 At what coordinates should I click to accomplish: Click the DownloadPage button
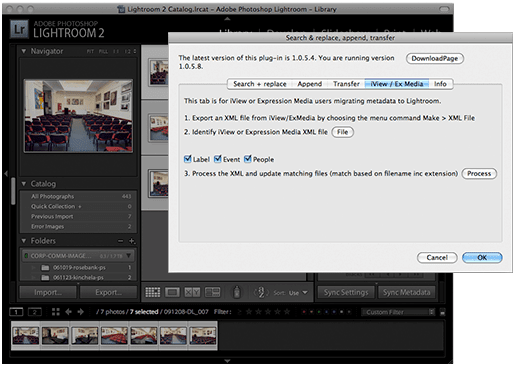click(x=435, y=59)
